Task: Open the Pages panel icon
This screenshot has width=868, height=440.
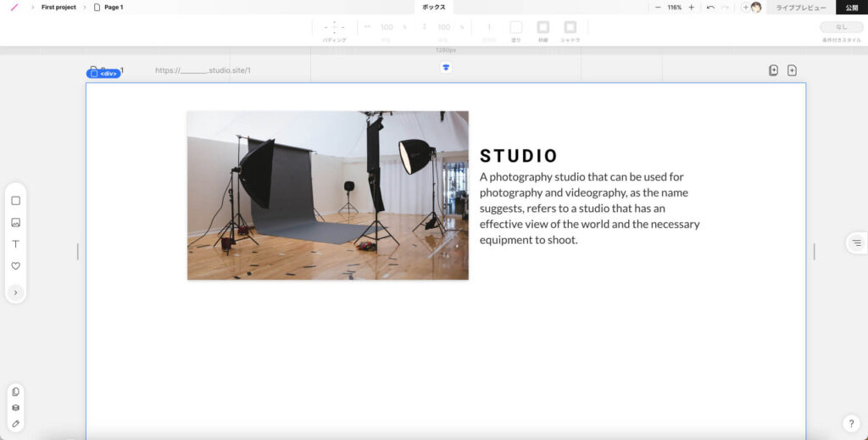Action: (x=15, y=392)
